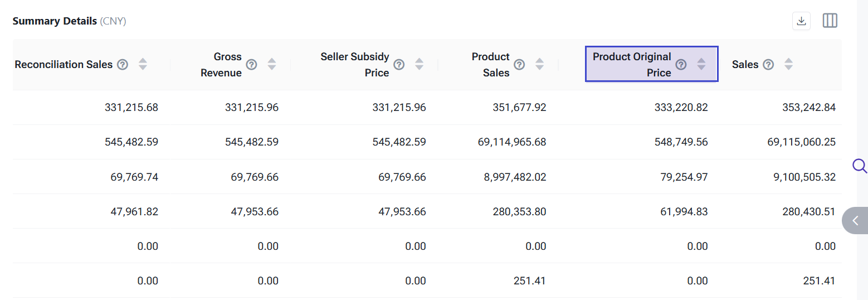
Task: Click help icon beside Product Original Price
Action: point(681,64)
